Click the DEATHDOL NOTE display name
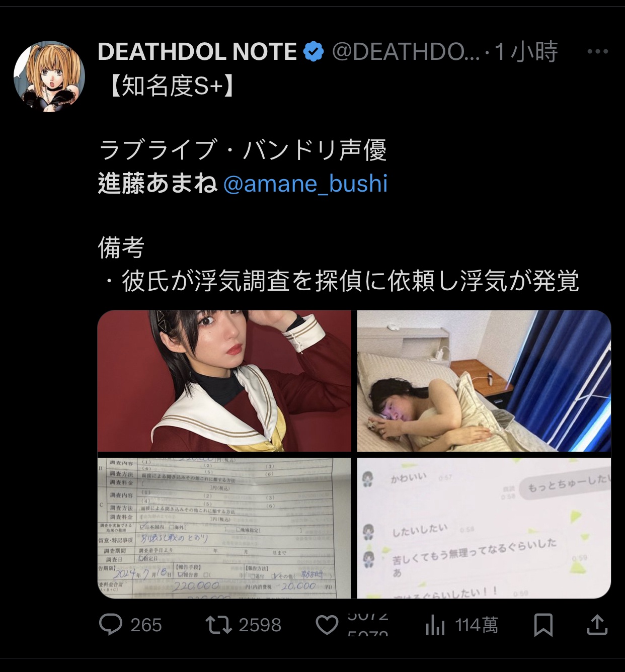The image size is (625, 672). pyautogui.click(x=197, y=51)
